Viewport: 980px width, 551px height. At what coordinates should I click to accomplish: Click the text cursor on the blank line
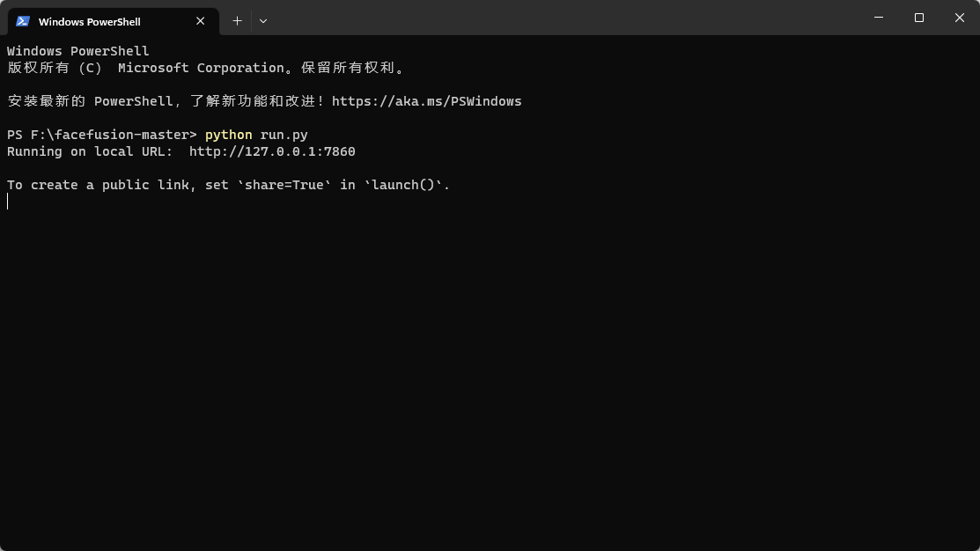click(8, 202)
